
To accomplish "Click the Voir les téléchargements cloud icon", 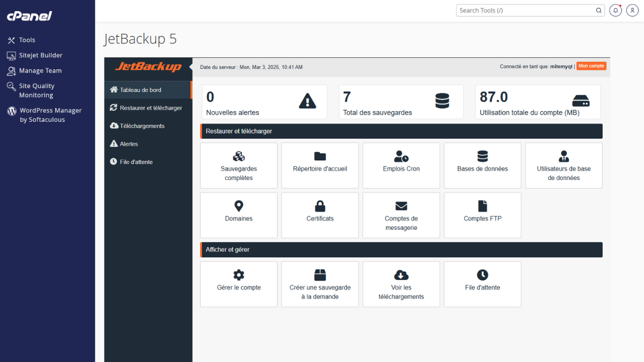I will pos(401,275).
